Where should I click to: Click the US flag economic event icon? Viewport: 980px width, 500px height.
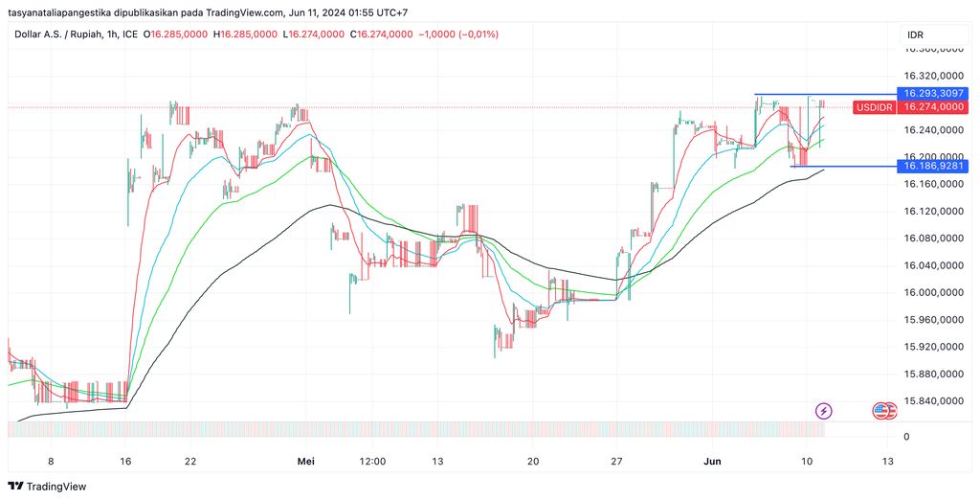(883, 411)
